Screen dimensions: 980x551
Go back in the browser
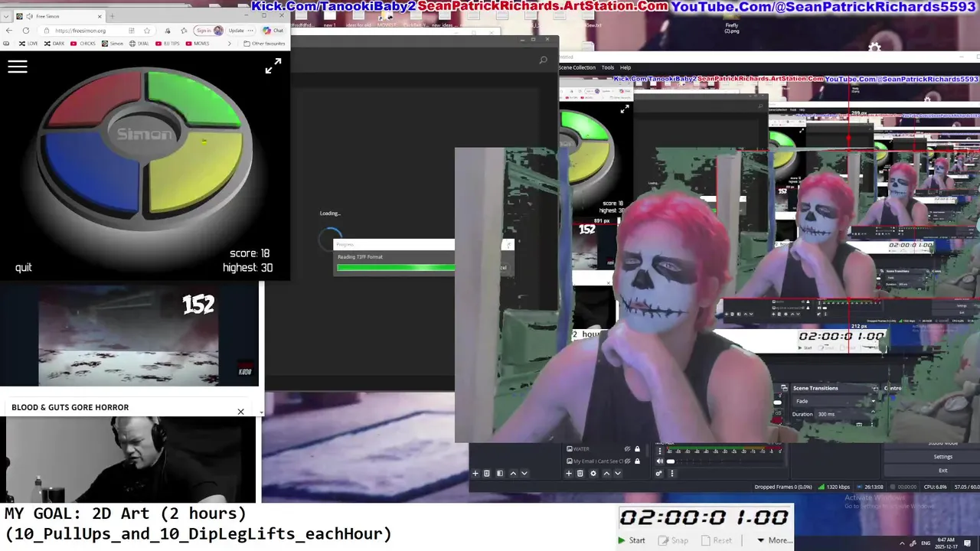(x=9, y=31)
